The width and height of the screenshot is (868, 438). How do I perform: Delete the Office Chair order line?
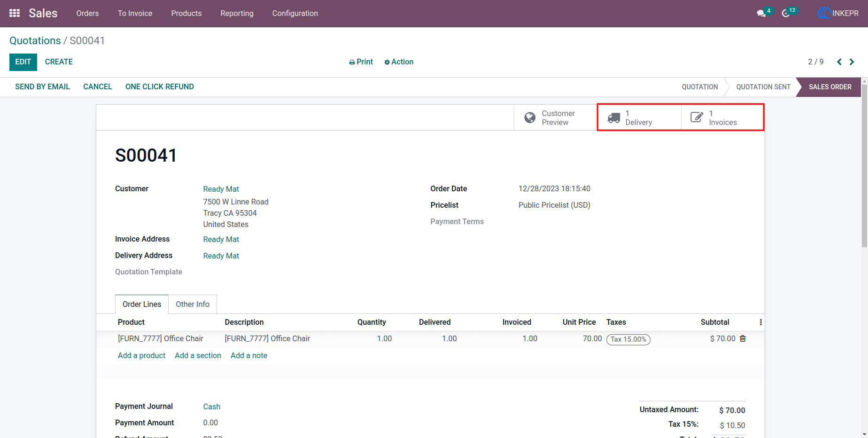(743, 338)
